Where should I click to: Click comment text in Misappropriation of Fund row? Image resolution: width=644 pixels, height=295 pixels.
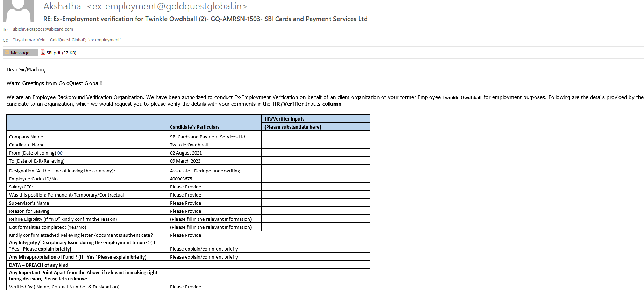[204, 257]
